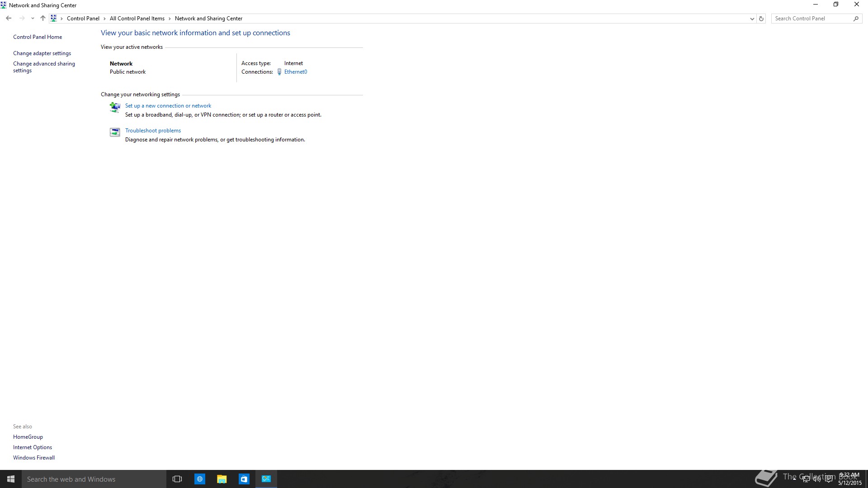Open the recent locations dropdown arrow

tap(33, 19)
